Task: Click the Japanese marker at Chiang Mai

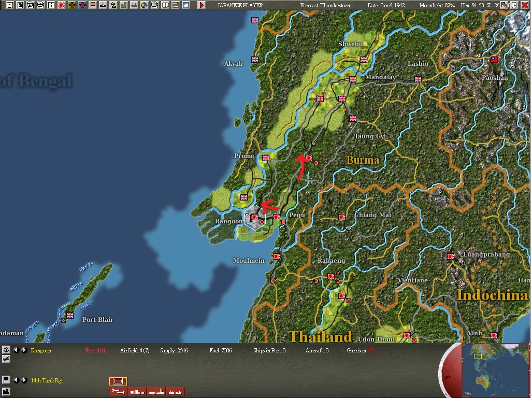Action: 342,217
